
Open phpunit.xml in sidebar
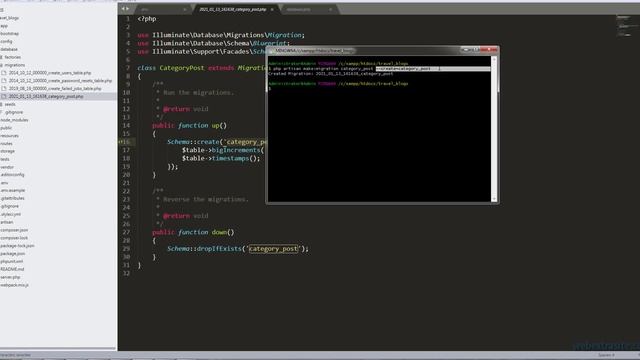click(11, 262)
